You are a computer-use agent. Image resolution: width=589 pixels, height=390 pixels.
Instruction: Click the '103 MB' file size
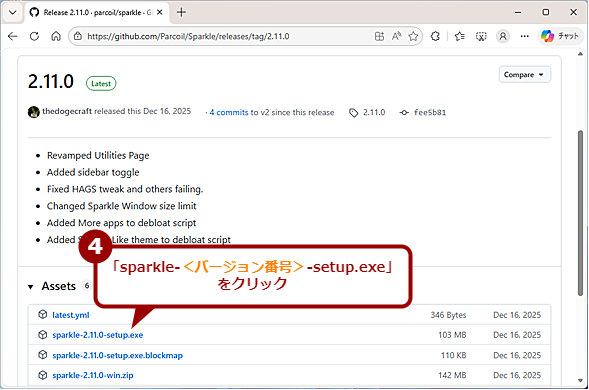[452, 335]
